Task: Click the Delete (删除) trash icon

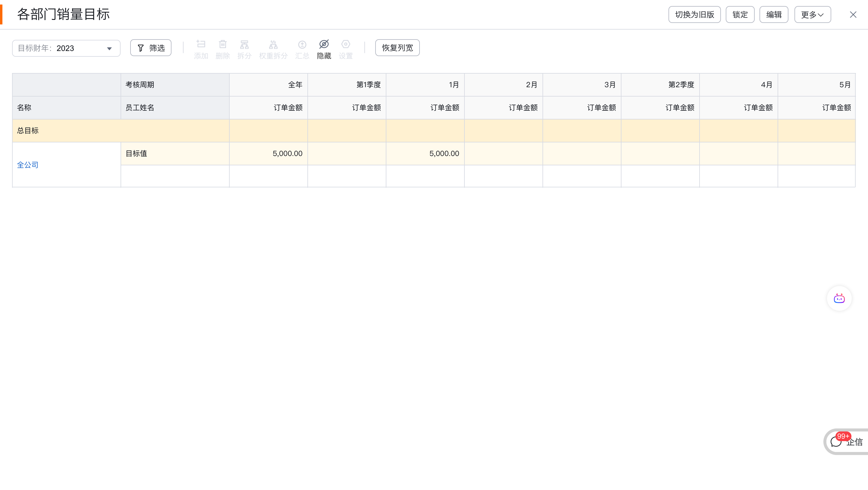Action: tap(222, 45)
